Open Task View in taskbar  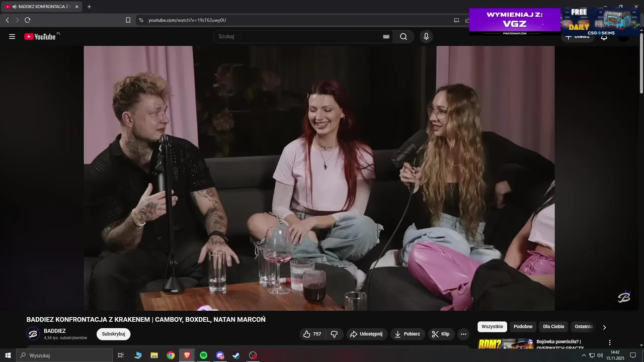tap(121, 355)
